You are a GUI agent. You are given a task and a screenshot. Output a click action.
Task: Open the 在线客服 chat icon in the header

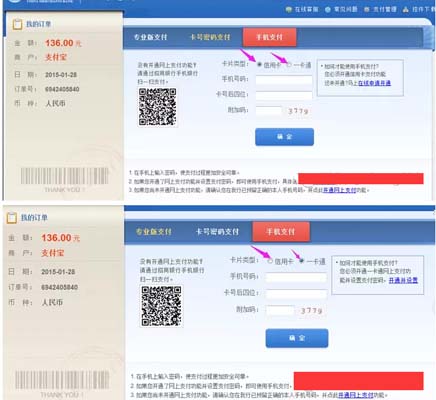click(289, 9)
